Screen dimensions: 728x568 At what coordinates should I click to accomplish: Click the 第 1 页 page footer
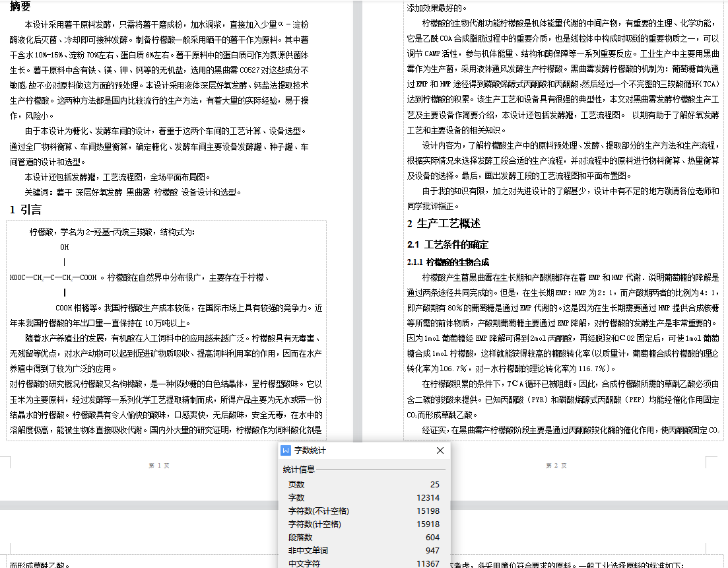pos(159,466)
